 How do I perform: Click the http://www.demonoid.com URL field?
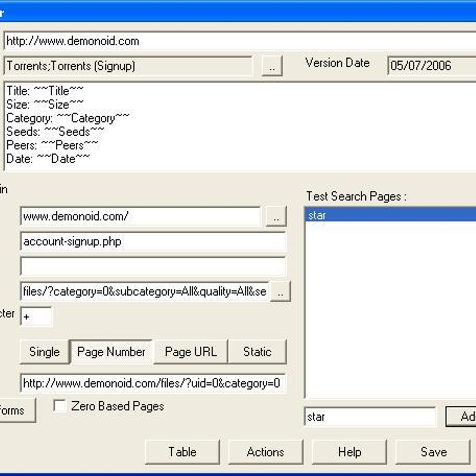240,41
